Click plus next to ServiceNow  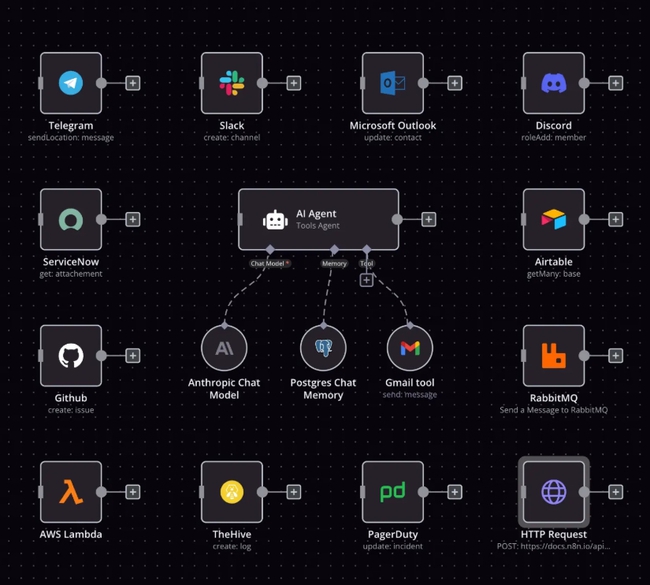coord(133,219)
